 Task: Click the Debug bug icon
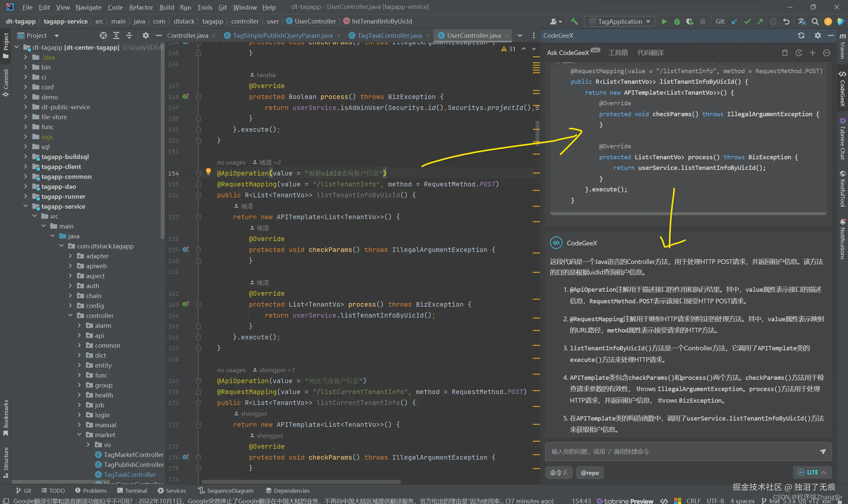677,22
